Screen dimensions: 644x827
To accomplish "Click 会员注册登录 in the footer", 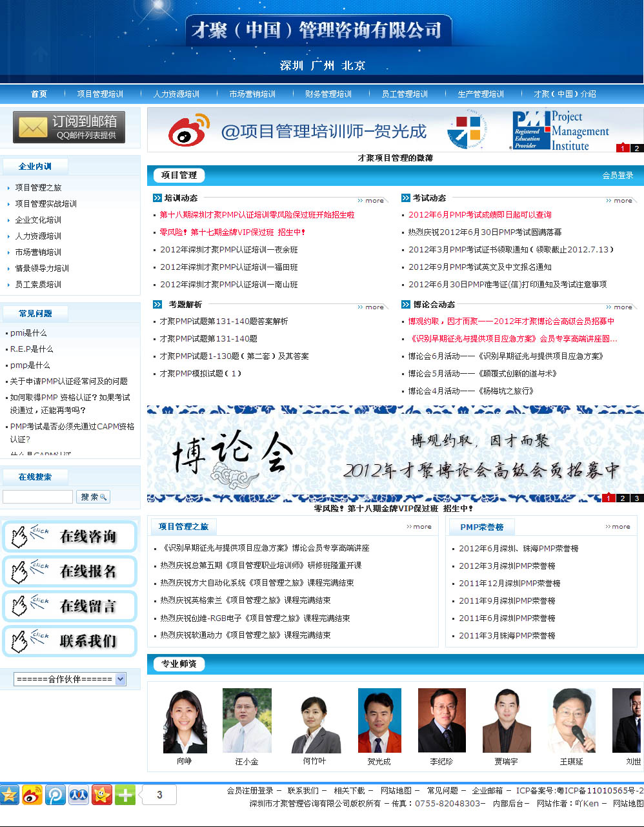I will click(250, 791).
